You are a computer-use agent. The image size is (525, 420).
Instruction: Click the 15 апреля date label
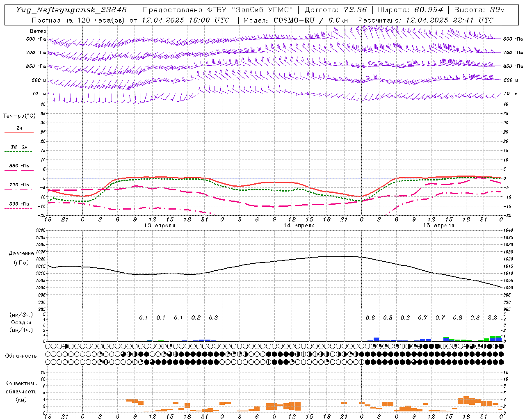438,226
